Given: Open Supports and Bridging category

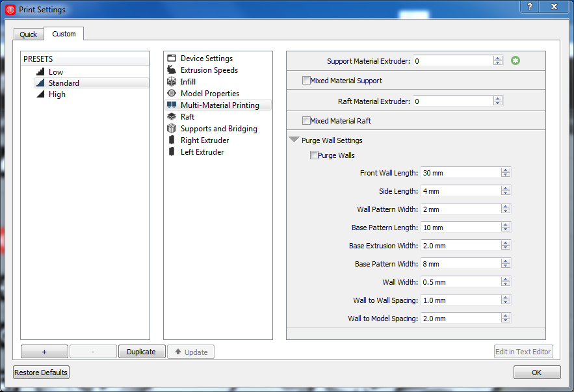Looking at the screenshot, I should click(x=218, y=129).
